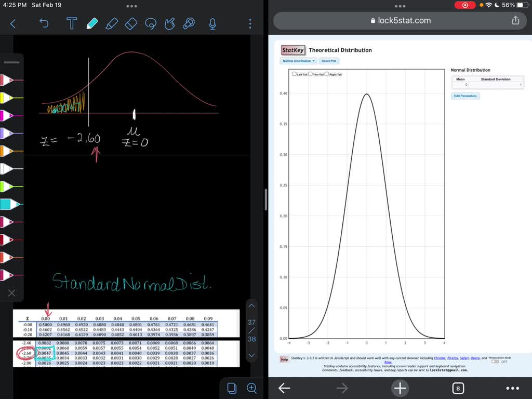Select the Text tool
This screenshot has width=532, height=399.
72,23
